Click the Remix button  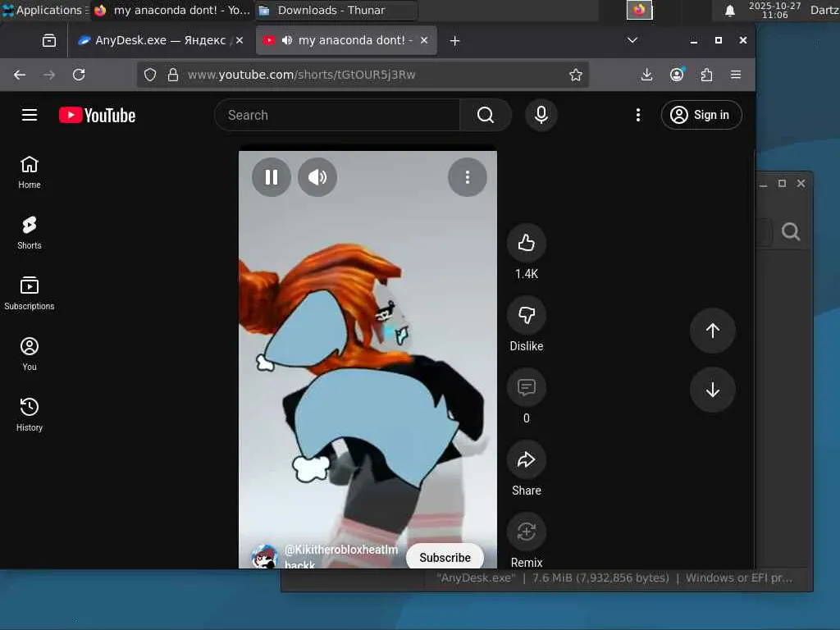526,532
